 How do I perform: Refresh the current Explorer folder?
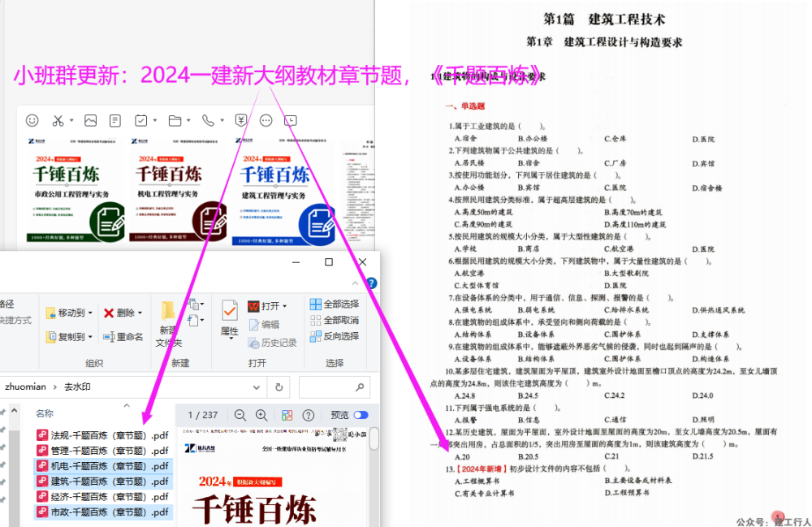click(x=279, y=387)
